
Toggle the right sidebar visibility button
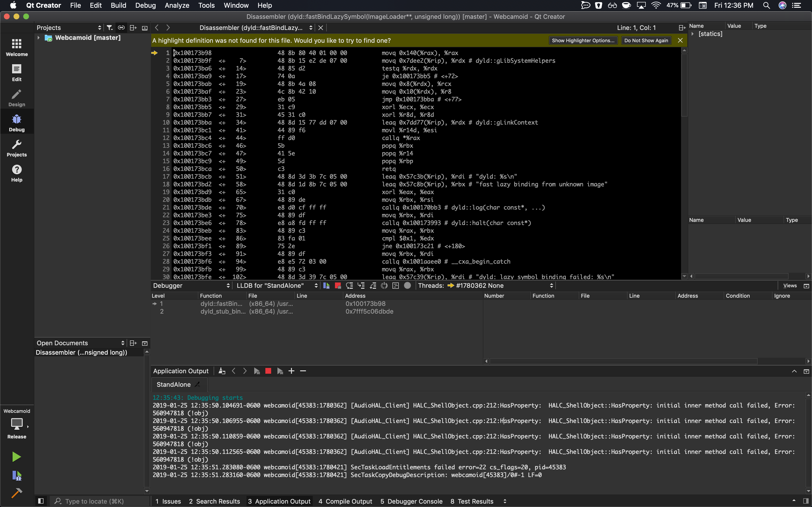click(806, 501)
